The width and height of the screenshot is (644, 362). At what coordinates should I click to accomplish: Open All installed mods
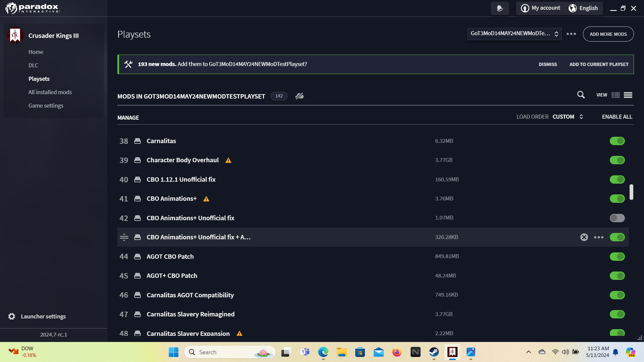50,92
